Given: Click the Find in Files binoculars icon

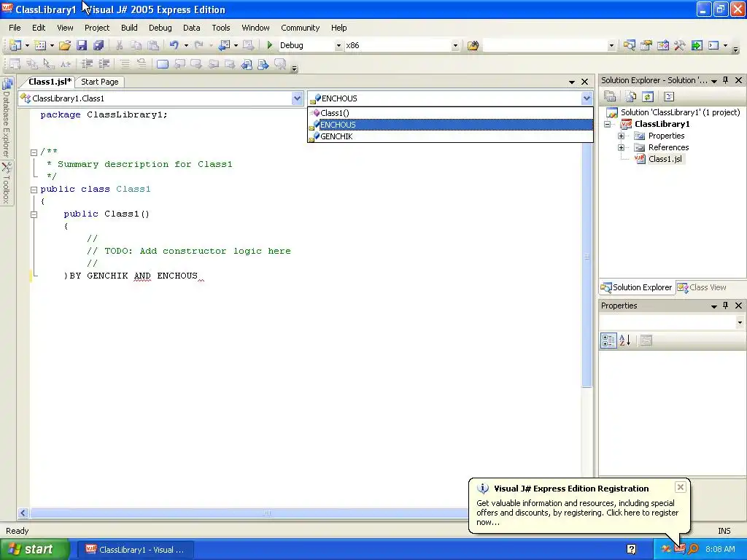Looking at the screenshot, I should pos(473,45).
